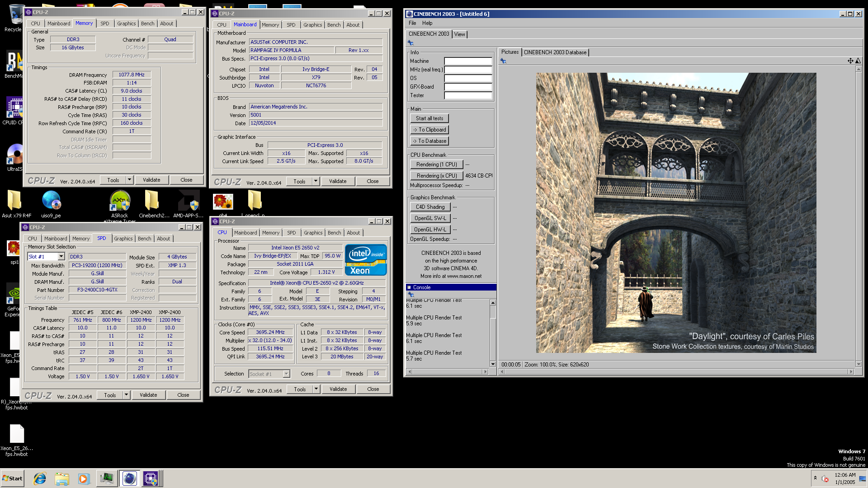Click the volume icon in the system tray
The width and height of the screenshot is (868, 488).
(x=825, y=479)
